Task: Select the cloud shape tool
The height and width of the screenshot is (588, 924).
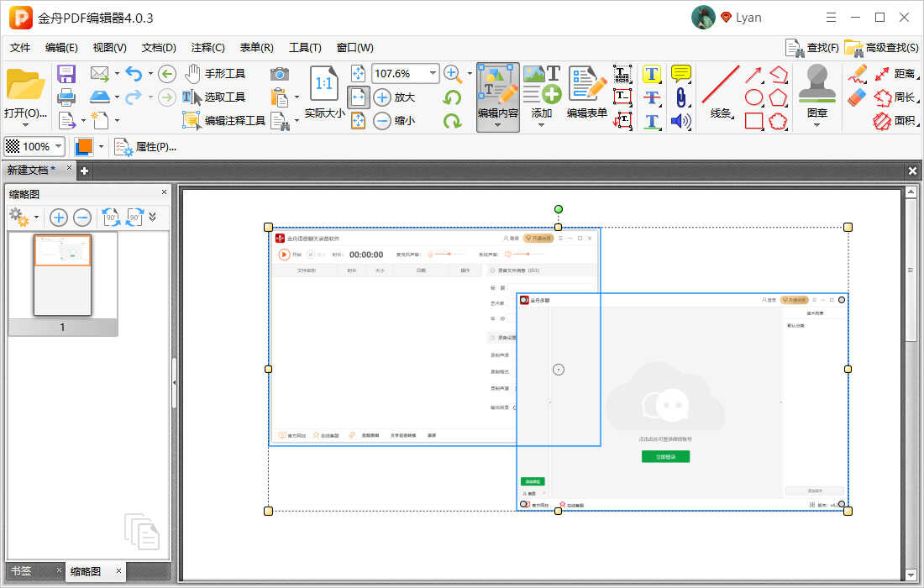Action: (x=778, y=121)
